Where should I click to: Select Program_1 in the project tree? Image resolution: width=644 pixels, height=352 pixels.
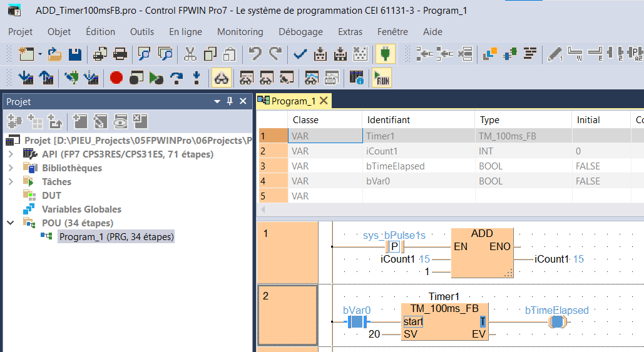[x=116, y=237]
